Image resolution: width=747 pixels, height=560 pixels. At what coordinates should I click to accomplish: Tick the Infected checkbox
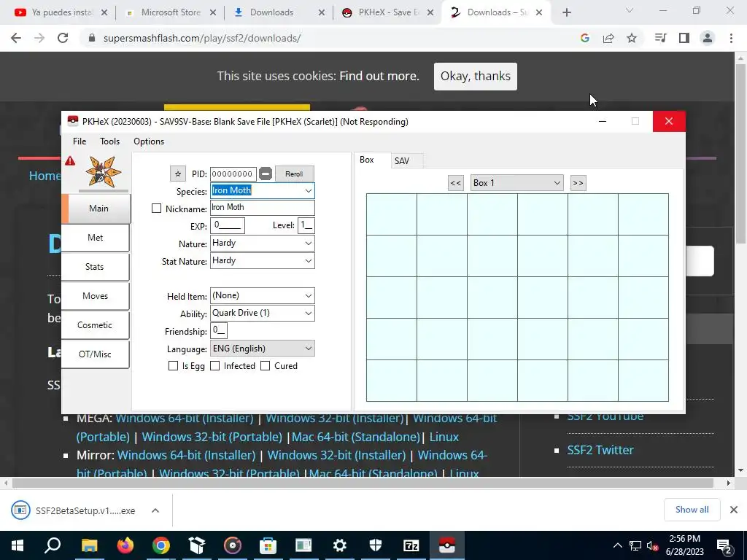click(215, 366)
